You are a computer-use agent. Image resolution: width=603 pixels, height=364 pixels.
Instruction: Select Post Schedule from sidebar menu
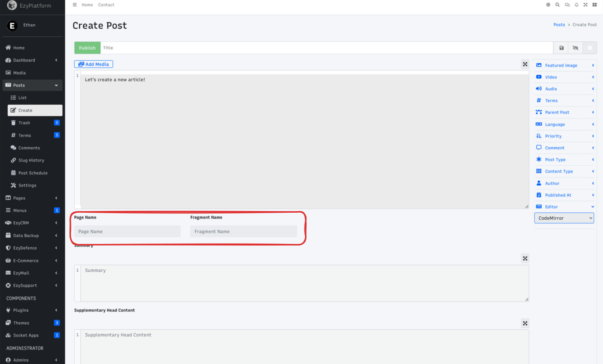point(33,173)
